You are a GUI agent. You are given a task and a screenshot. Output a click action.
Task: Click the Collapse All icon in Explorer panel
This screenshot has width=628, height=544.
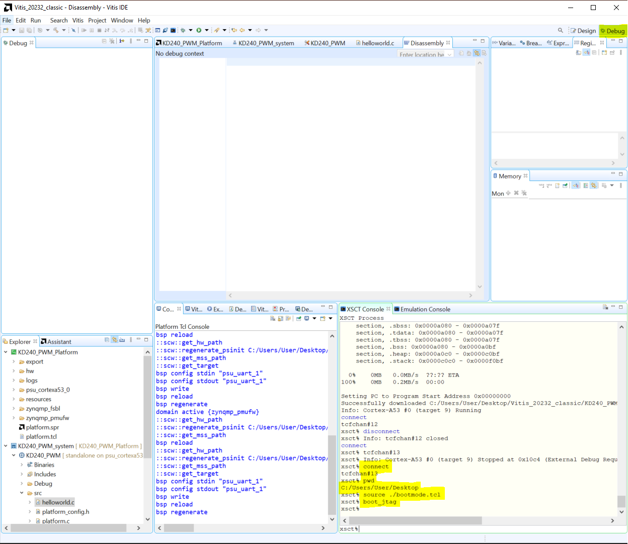point(107,340)
